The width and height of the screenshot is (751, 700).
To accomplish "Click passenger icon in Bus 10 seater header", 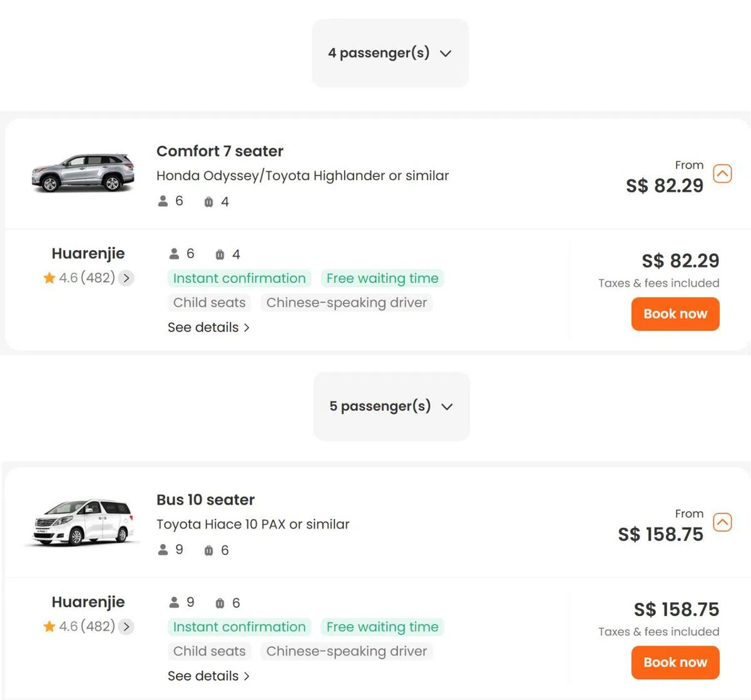I will click(x=163, y=550).
